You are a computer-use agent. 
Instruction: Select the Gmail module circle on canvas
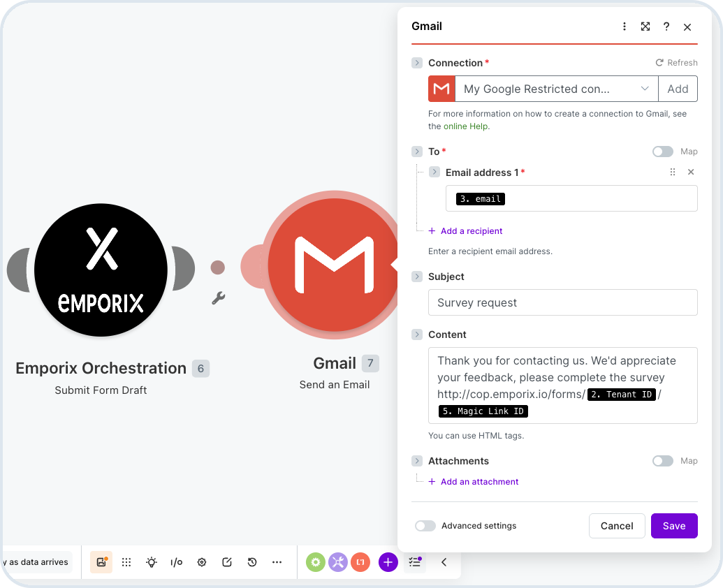click(x=333, y=265)
